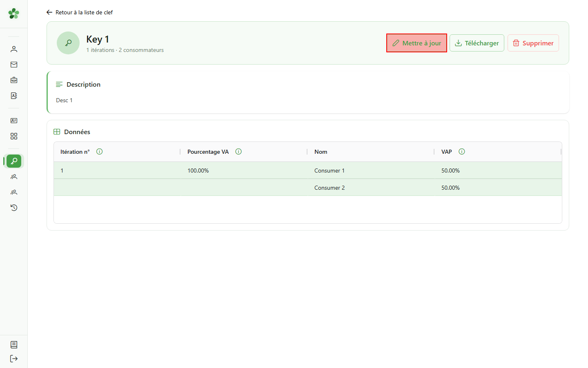Open the contact book sidebar icon
Viewport: 588px width, 368px height.
tap(14, 96)
